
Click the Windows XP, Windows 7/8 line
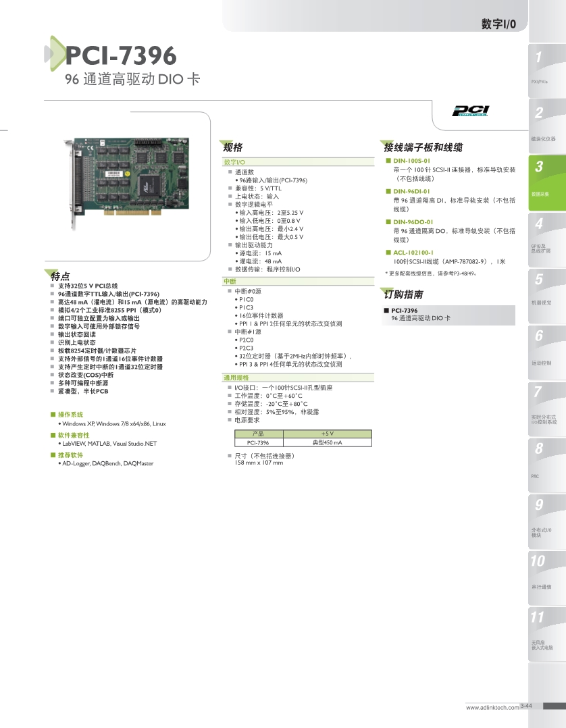click(x=113, y=424)
